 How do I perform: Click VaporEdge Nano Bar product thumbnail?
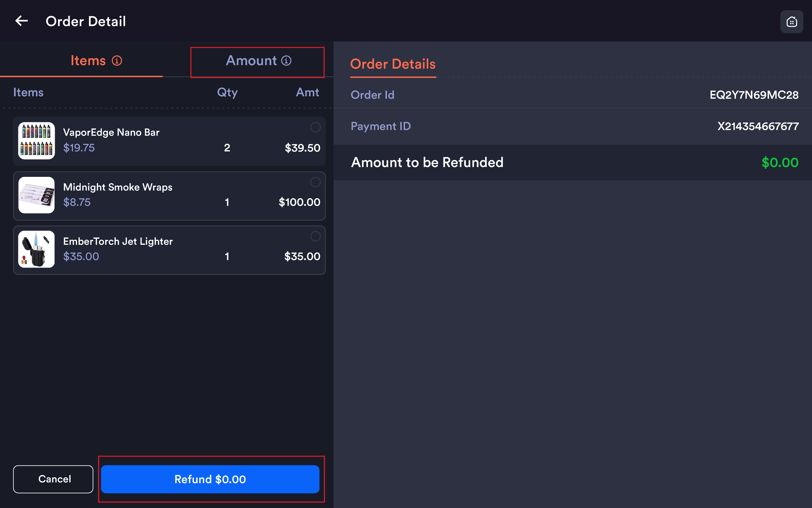click(x=37, y=141)
